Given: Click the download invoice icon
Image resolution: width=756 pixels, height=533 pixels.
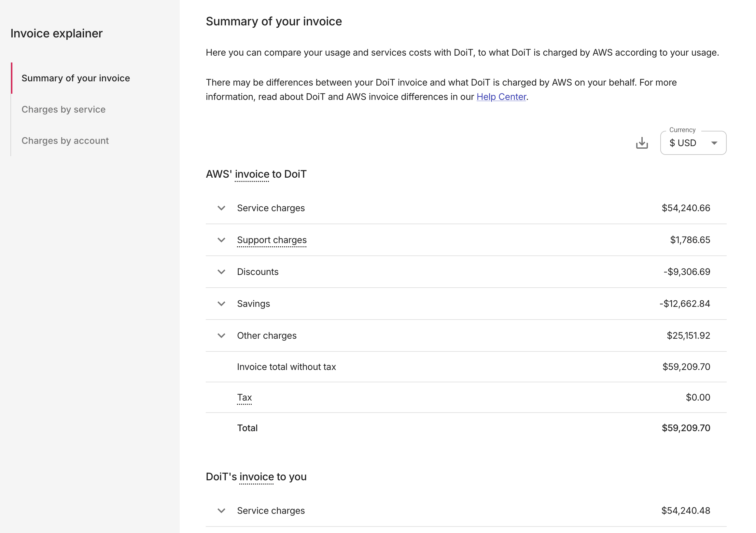Looking at the screenshot, I should 641,143.
